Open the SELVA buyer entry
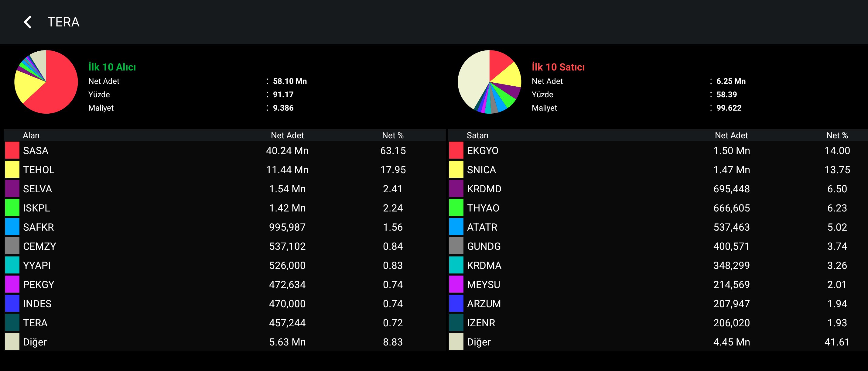The image size is (868, 371). click(x=37, y=189)
